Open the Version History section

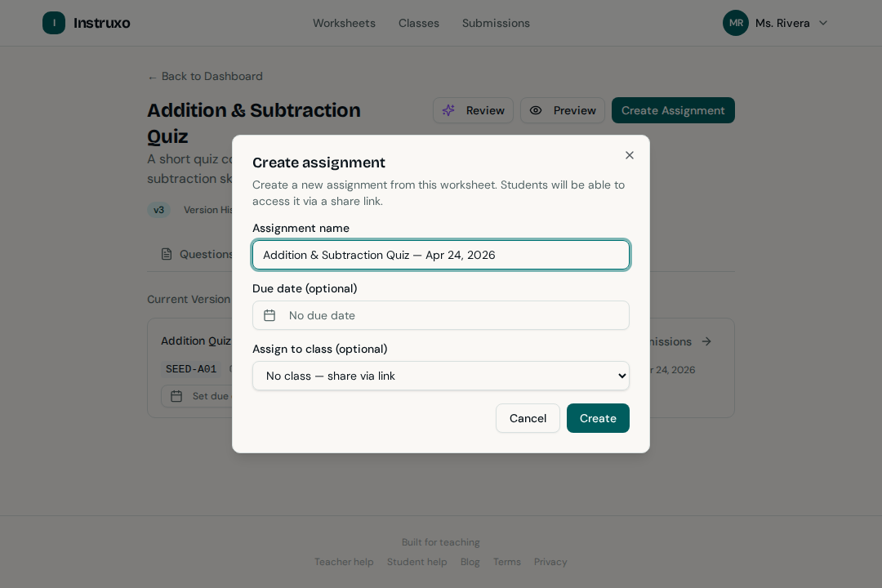pyautogui.click(x=210, y=210)
